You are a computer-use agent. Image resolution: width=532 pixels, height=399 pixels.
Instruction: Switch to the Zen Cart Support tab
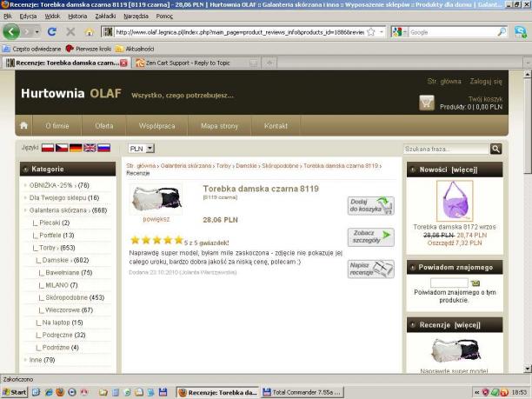click(196, 63)
